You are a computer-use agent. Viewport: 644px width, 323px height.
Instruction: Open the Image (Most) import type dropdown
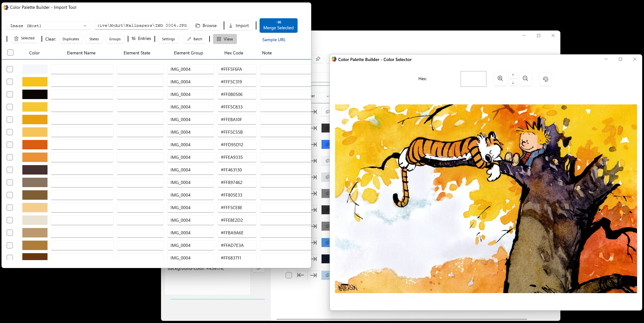point(48,26)
